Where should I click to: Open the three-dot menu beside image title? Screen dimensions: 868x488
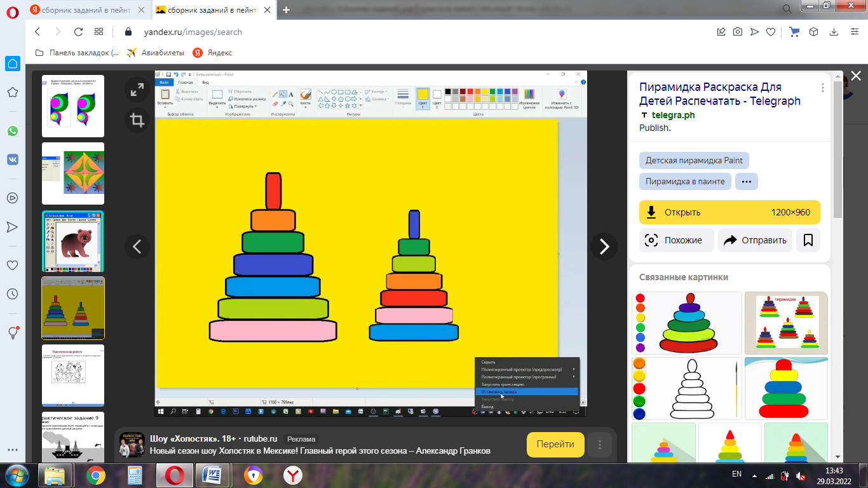point(823,88)
